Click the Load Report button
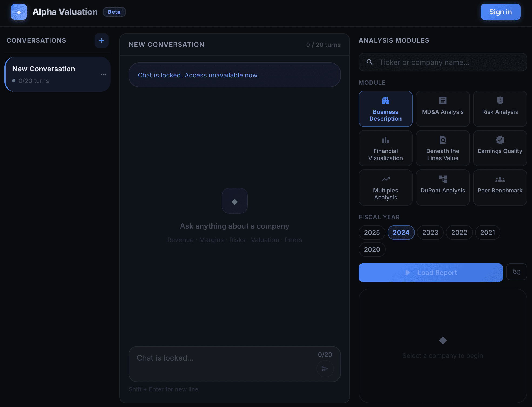The image size is (532, 407). click(x=430, y=273)
